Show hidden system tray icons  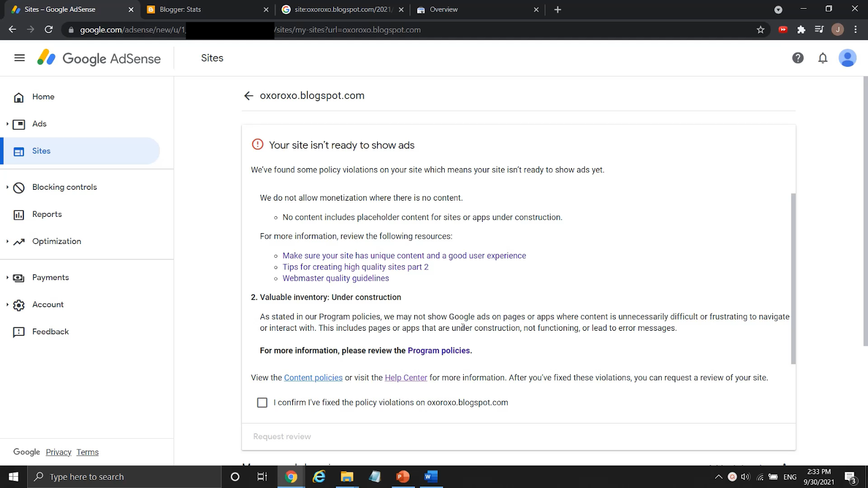(x=718, y=477)
